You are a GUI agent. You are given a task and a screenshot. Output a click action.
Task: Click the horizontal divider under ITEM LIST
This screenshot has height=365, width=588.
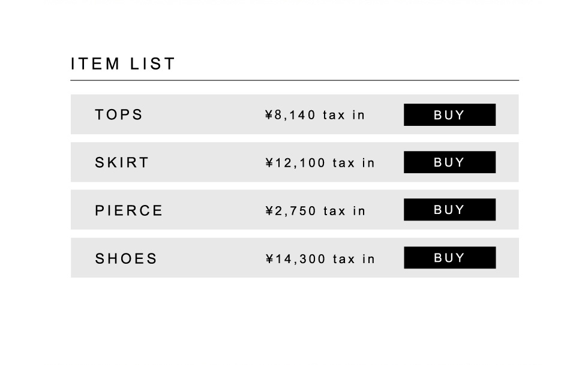coord(294,80)
